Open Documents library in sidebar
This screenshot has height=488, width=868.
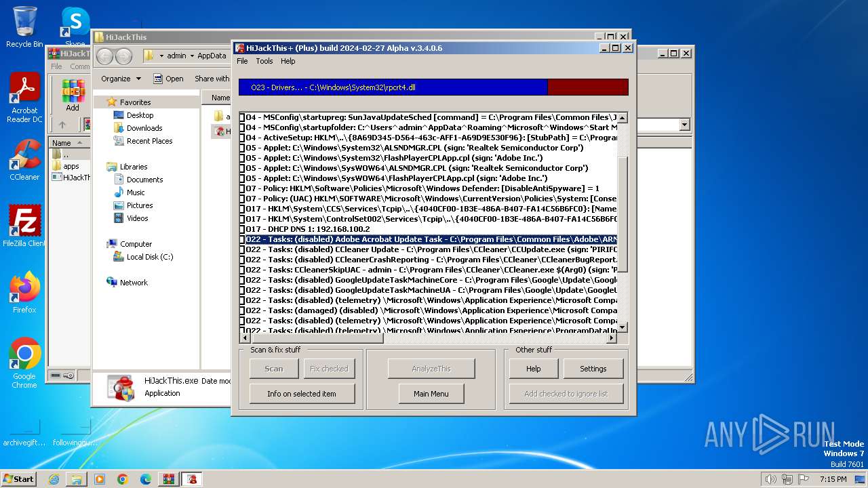144,180
